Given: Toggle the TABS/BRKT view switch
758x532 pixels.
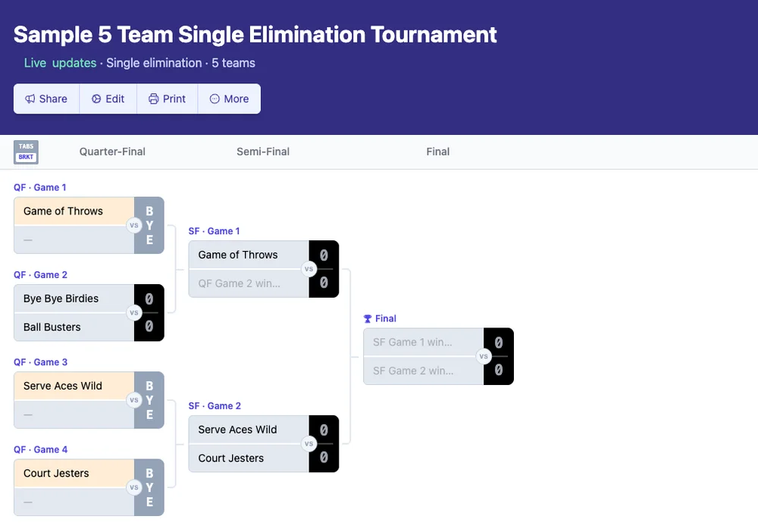Looking at the screenshot, I should (26, 152).
